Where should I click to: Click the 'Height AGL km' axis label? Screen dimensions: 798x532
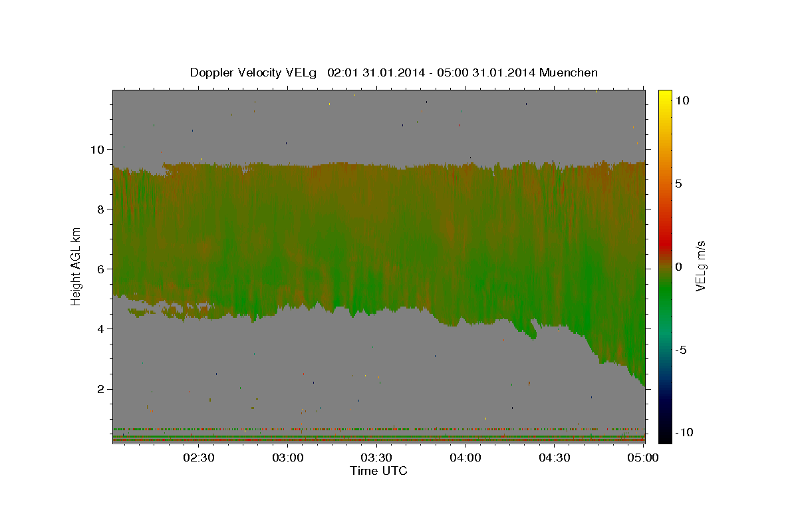point(76,266)
